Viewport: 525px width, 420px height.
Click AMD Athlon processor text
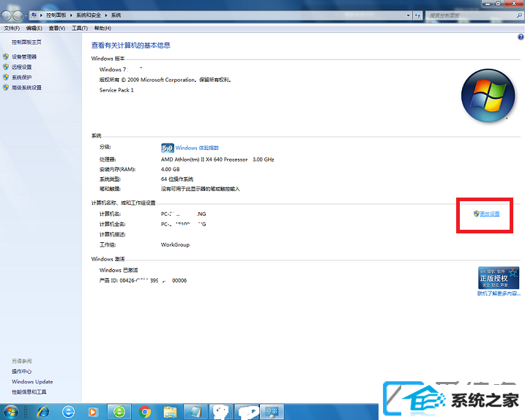pyautogui.click(x=217, y=160)
